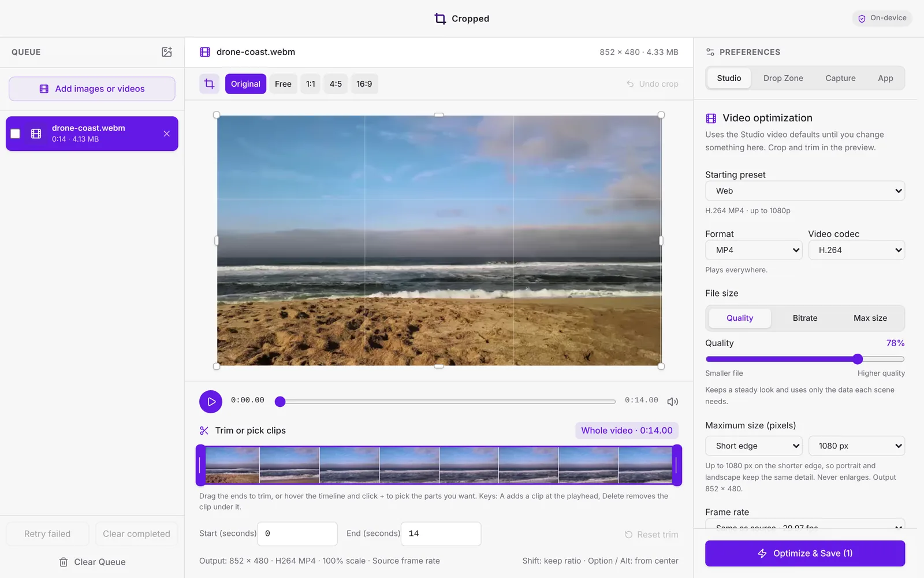This screenshot has height=578, width=924.
Task: Click the On-device shield badge
Action: [882, 18]
